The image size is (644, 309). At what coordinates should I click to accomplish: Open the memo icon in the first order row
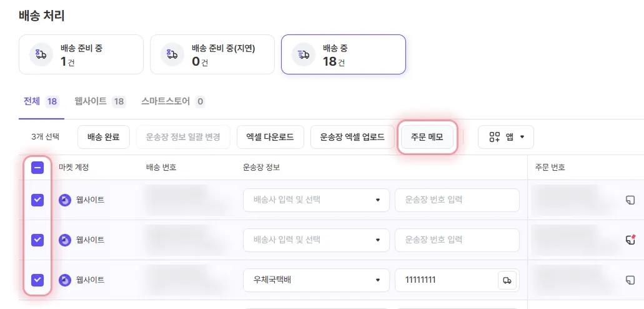pos(630,200)
